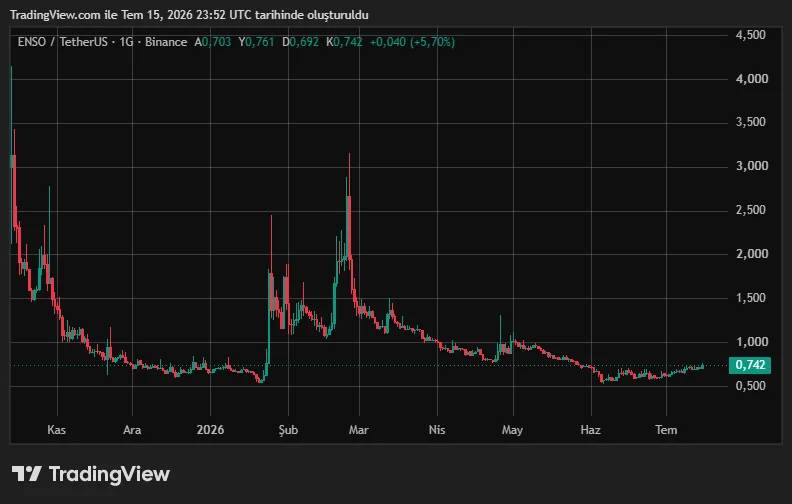Click the 3,000 price axis label

(752, 166)
